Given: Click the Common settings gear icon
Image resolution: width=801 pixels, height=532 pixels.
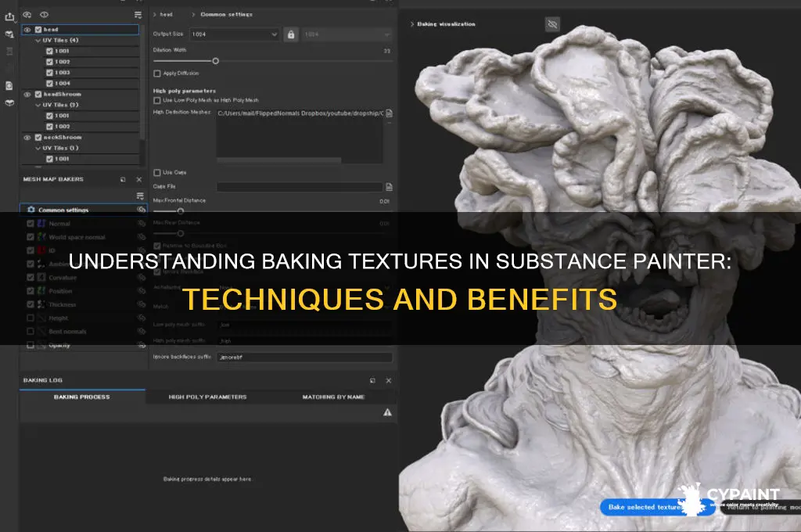Looking at the screenshot, I should (31, 210).
